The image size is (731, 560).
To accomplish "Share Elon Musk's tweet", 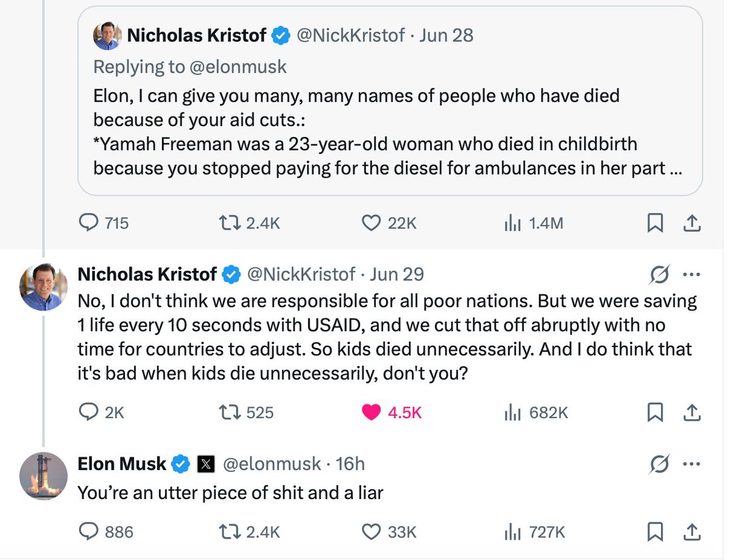I will [x=691, y=532].
